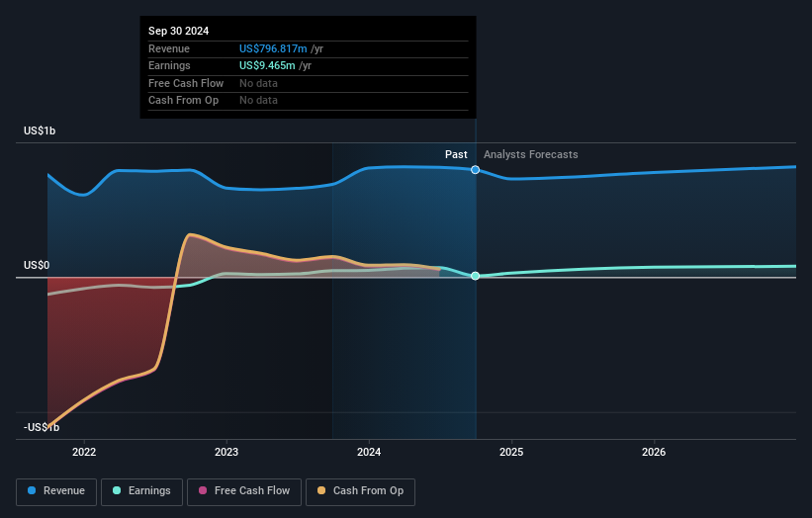Select the Earnings data point at Sep 2024
This screenshot has height=518, width=812.
click(476, 276)
